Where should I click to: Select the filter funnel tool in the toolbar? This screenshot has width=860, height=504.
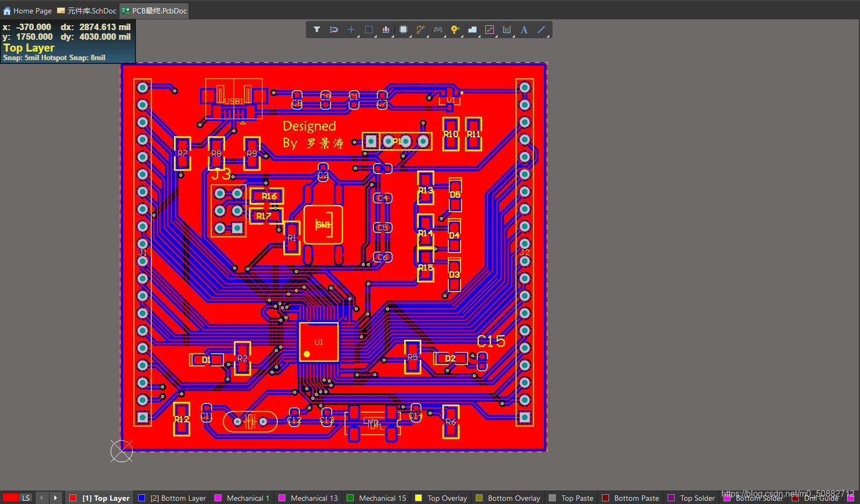pos(317,30)
